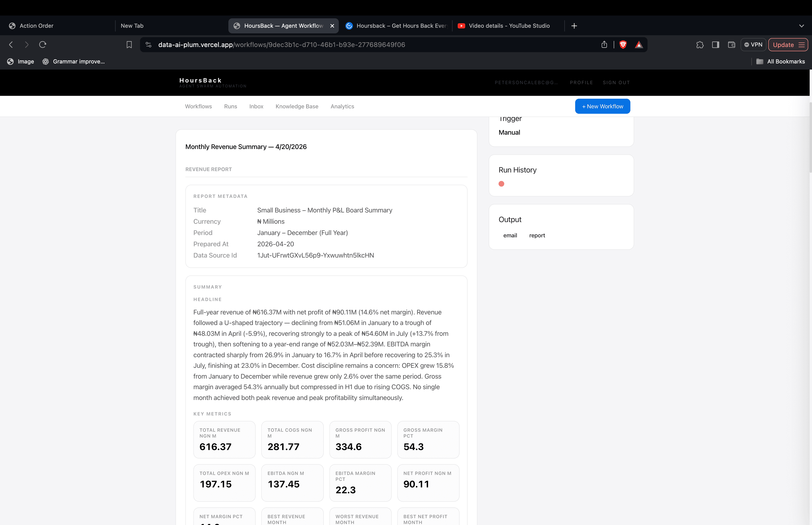Expand the tab search chevron
Screen dimensions: 812x525
pos(801,26)
